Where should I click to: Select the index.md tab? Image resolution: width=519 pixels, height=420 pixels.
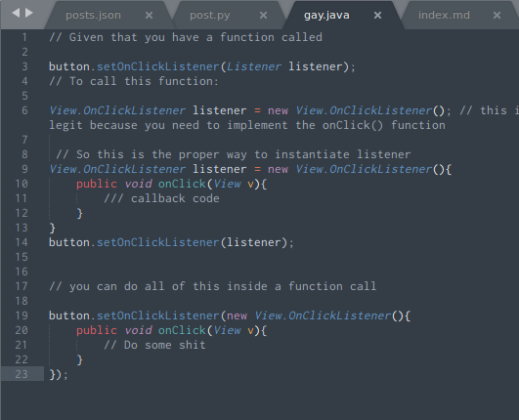444,16
